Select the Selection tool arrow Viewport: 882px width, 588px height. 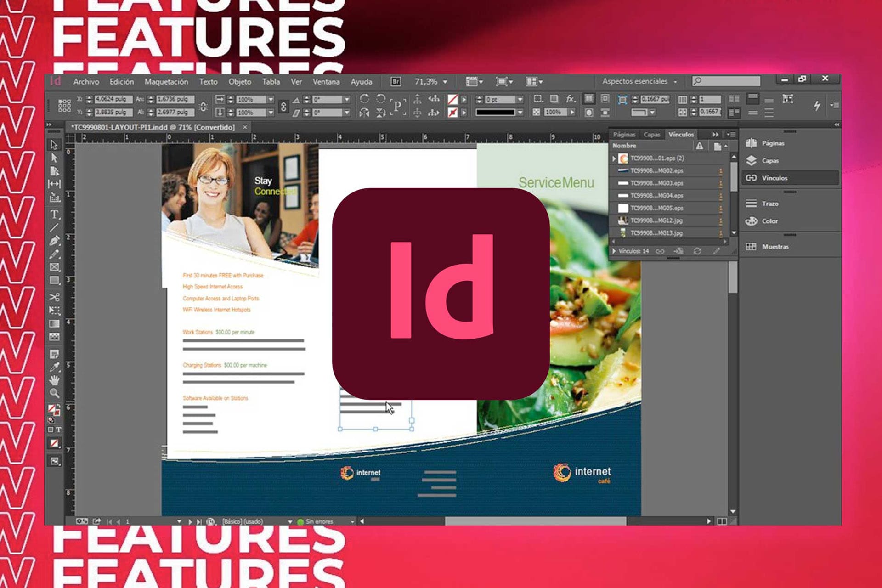pyautogui.click(x=54, y=145)
